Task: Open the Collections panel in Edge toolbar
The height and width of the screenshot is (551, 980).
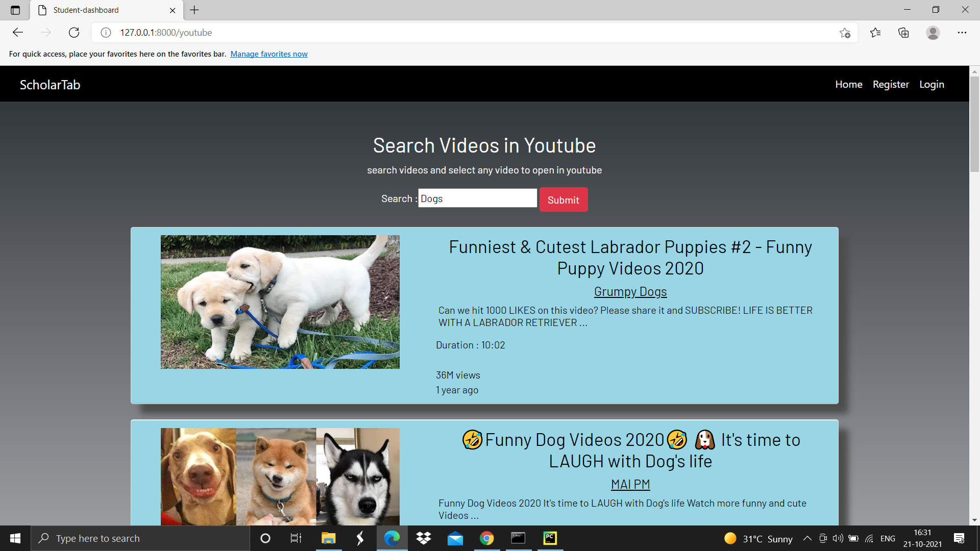Action: tap(903, 32)
